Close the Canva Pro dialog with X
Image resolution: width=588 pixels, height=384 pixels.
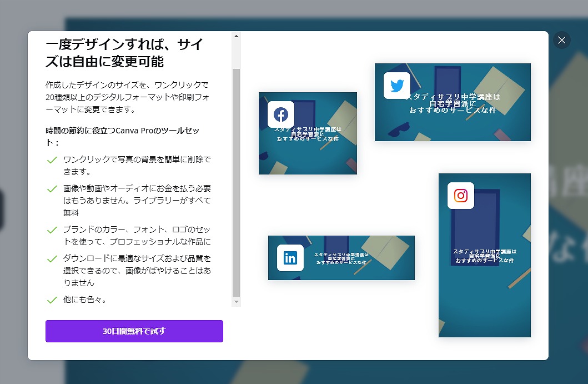561,40
